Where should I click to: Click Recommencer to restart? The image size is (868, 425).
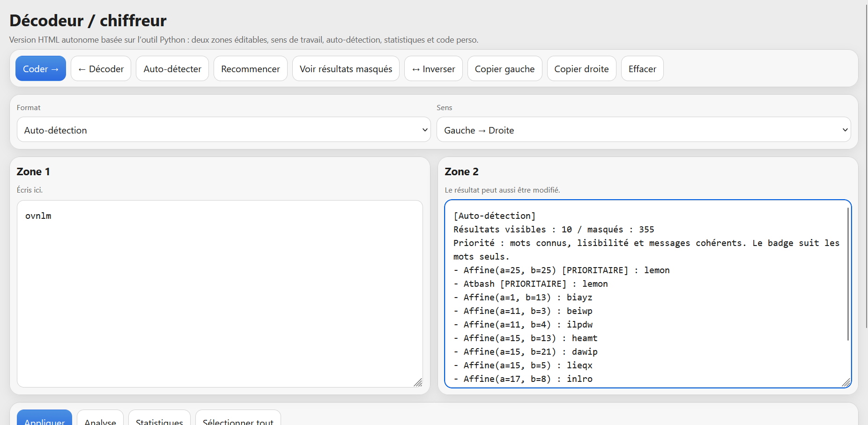click(x=251, y=68)
